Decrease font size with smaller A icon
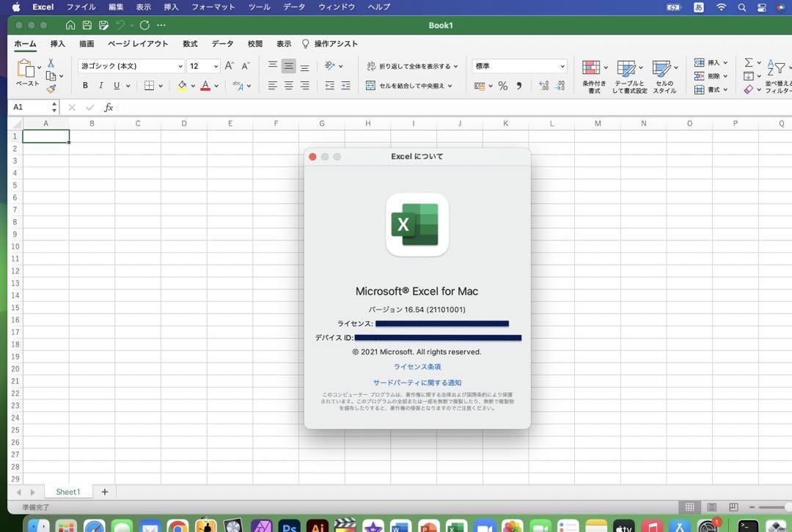The width and height of the screenshot is (792, 532). click(x=246, y=66)
